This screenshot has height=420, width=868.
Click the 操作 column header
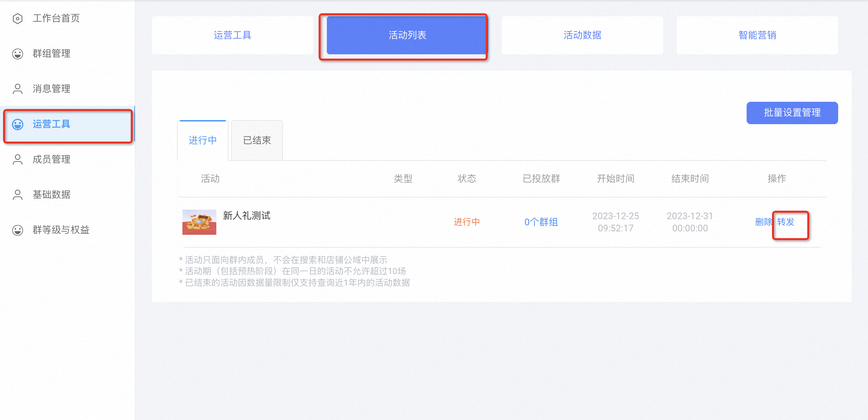(777, 178)
